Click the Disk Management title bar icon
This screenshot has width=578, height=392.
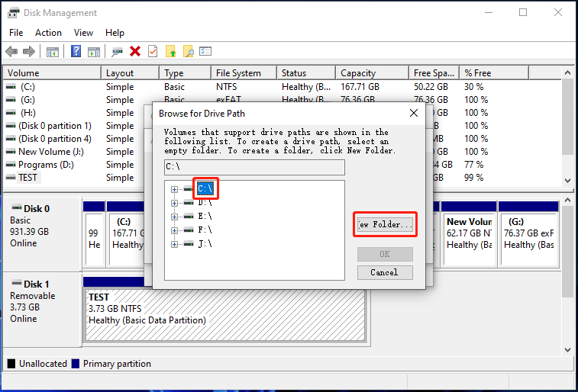13,13
